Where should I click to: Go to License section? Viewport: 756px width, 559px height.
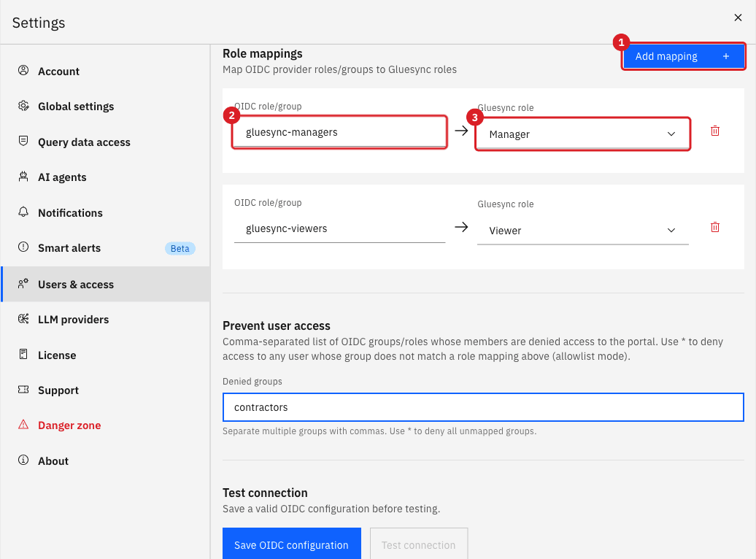106,355
